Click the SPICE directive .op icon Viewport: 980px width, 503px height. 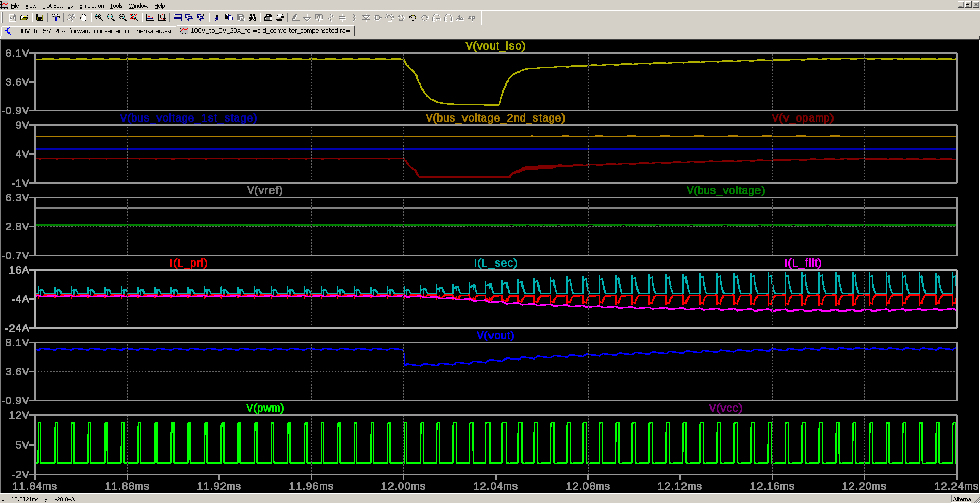click(472, 18)
